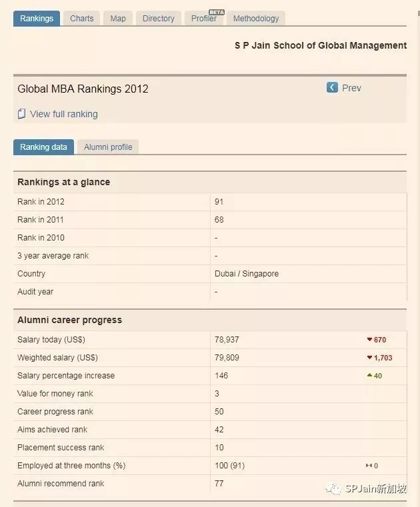The width and height of the screenshot is (420, 507).
Task: Open the View full ranking link
Action: 64,114
